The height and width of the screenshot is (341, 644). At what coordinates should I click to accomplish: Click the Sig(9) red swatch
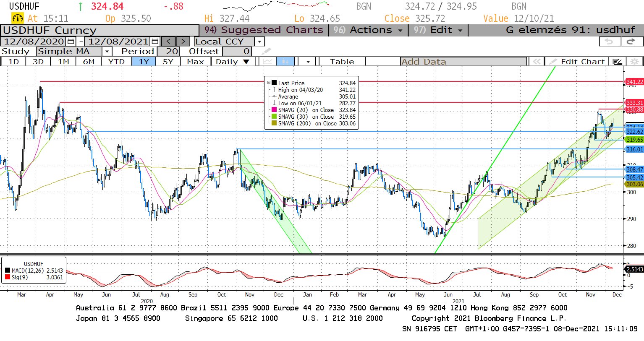8,277
